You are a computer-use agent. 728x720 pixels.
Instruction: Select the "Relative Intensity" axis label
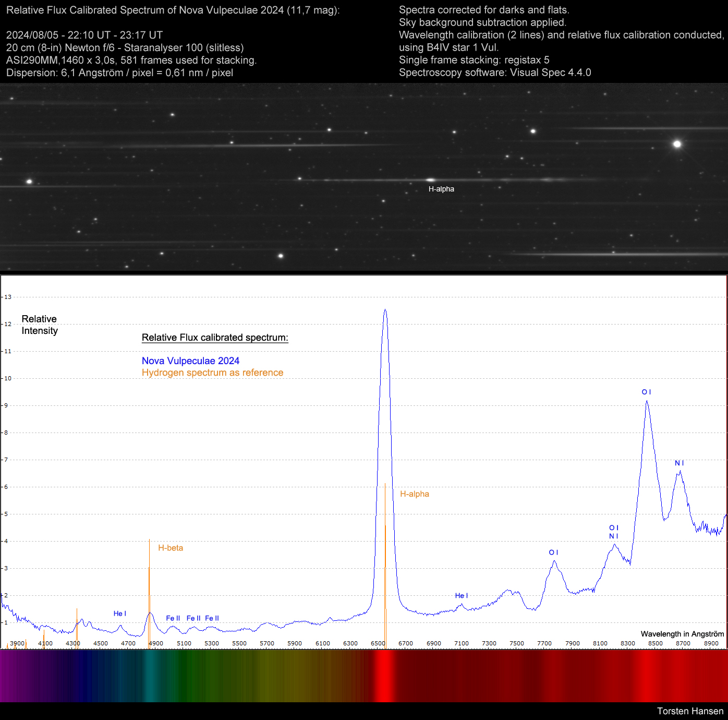[x=40, y=325]
